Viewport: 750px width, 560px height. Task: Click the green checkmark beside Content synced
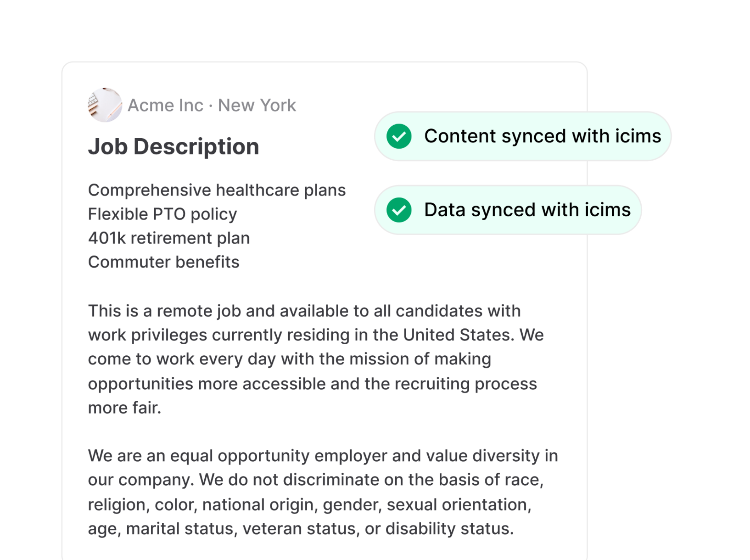click(399, 136)
